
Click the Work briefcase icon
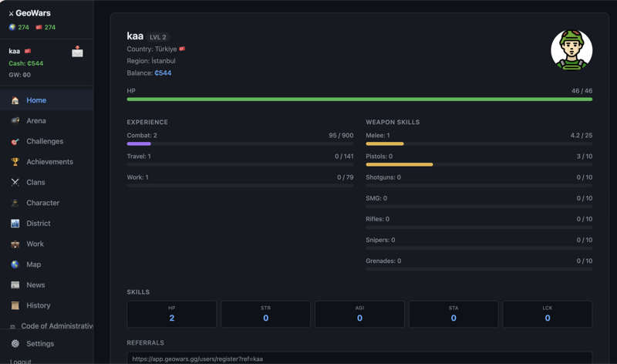pos(15,244)
